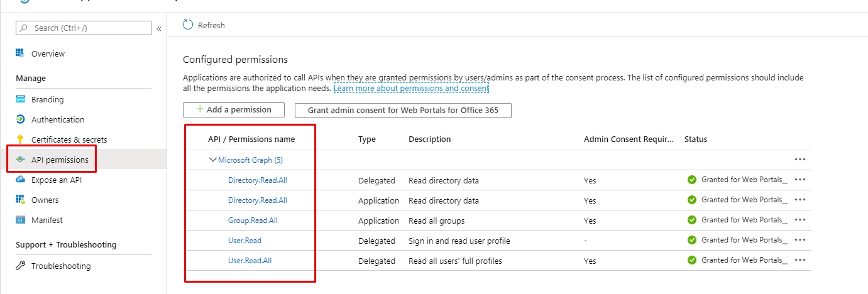Screen dimensions: 868x294
Task: Open Learn more about permissions and consent
Action: click(411, 89)
